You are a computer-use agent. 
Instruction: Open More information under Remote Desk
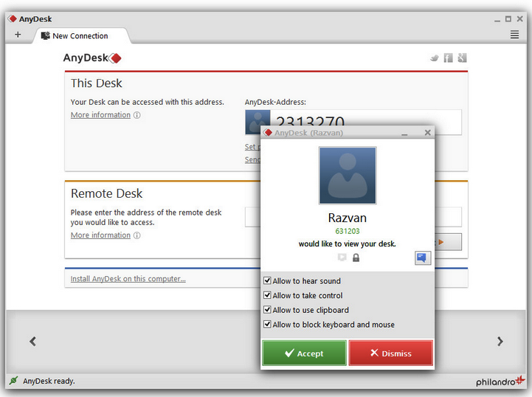pos(100,235)
